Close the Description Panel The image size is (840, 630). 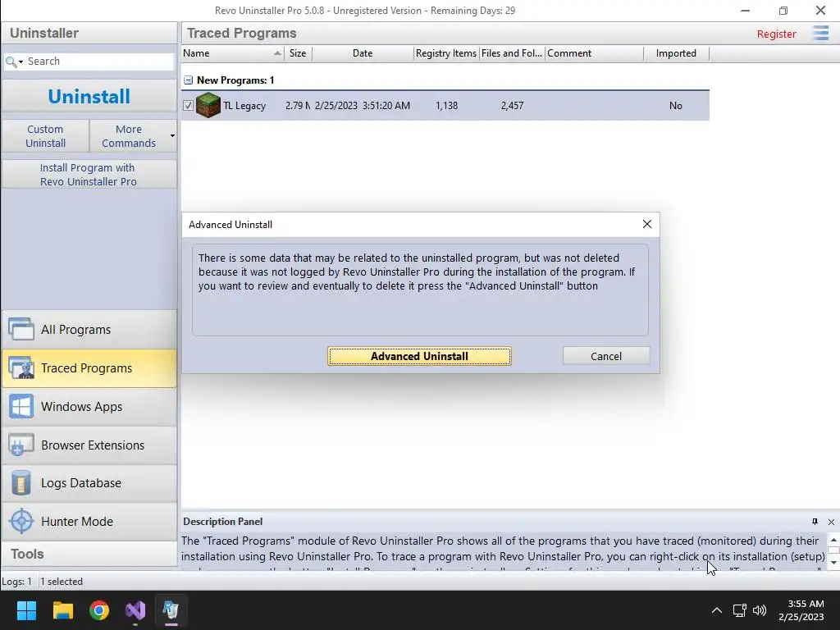click(831, 522)
